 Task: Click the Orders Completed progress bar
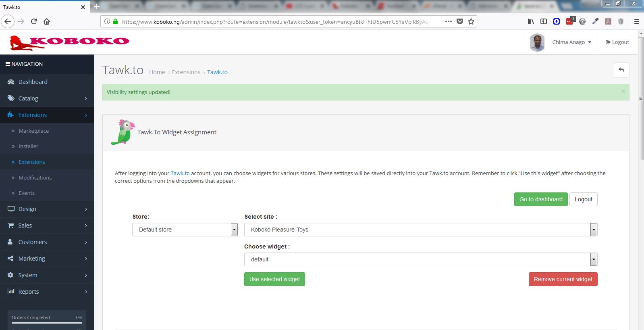click(x=47, y=323)
